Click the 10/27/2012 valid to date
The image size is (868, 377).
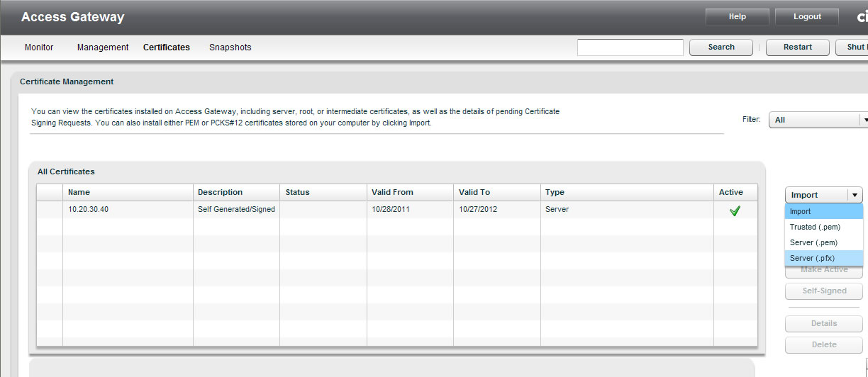click(x=478, y=210)
